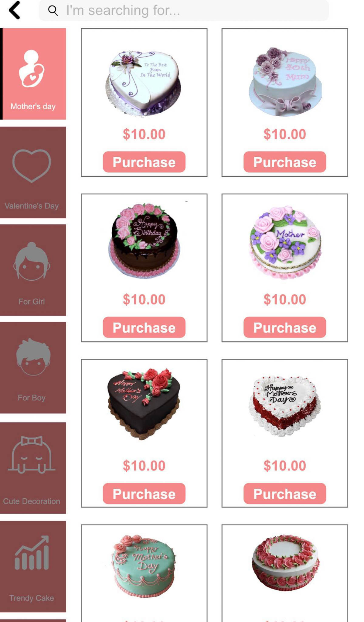Open the teal Happy Mother's Day cake image
The image size is (364, 622).
click(144, 566)
